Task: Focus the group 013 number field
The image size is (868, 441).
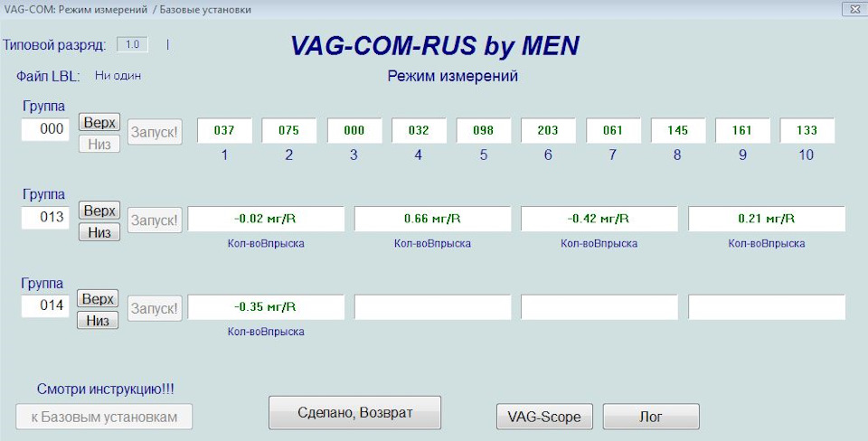Action: click(45, 217)
